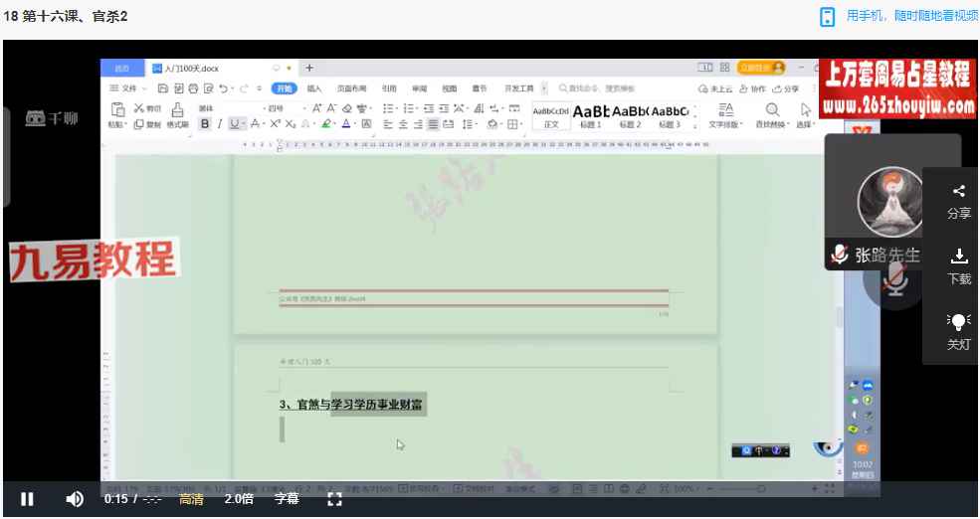
Task: Open the 2.0倍 playback speed menu
Action: (x=239, y=499)
